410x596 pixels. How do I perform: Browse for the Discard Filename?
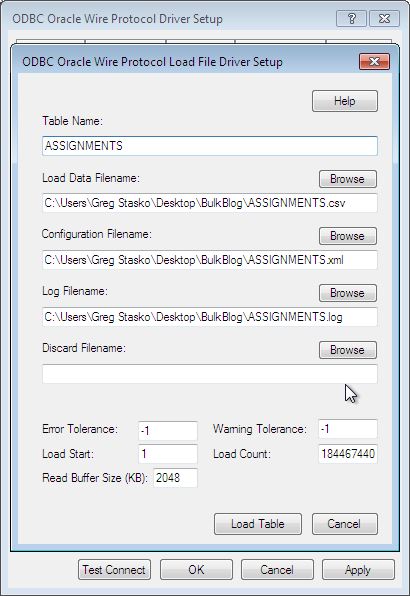(348, 350)
